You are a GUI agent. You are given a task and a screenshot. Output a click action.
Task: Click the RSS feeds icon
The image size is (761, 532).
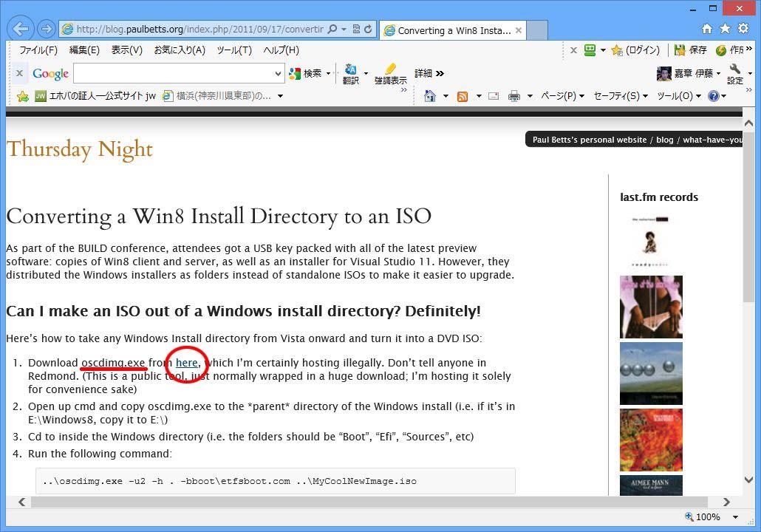(463, 96)
